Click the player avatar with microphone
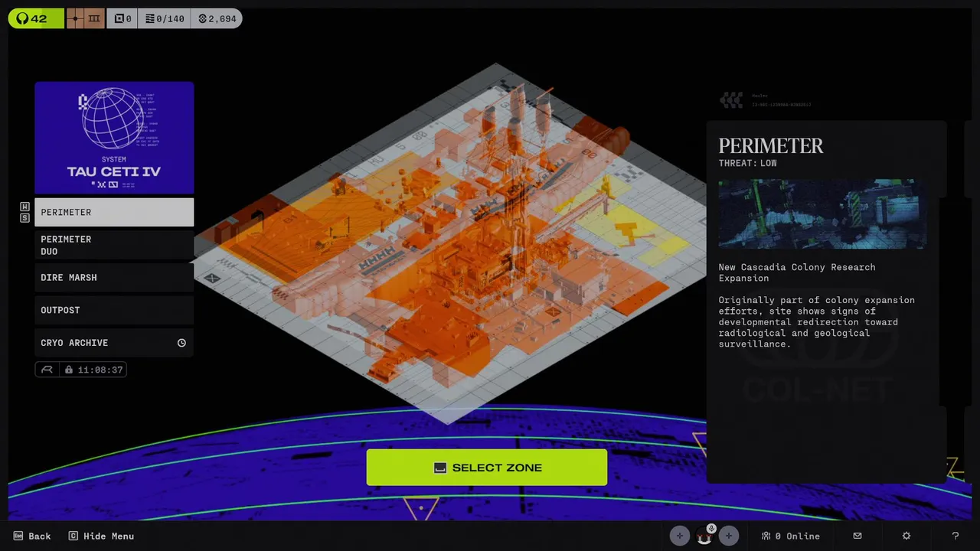The height and width of the screenshot is (551, 980). click(x=704, y=536)
